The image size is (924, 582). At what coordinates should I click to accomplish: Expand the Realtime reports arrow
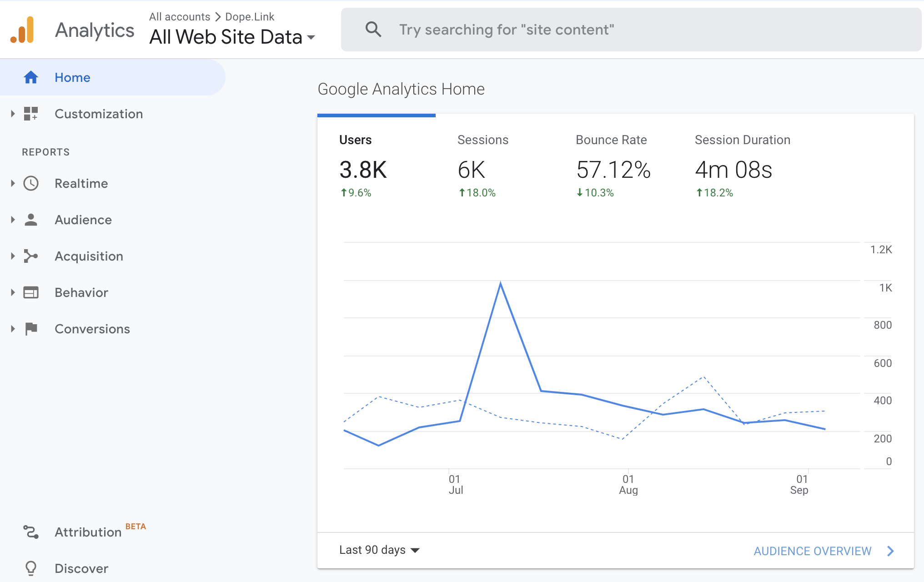[x=13, y=183]
